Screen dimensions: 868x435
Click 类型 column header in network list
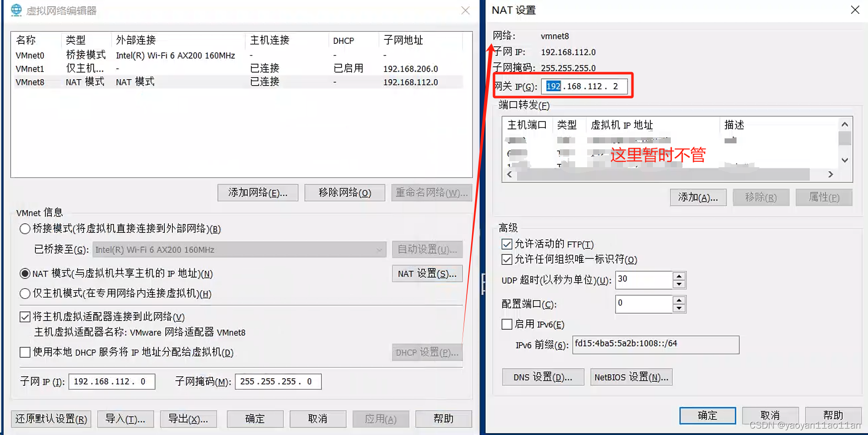86,40
